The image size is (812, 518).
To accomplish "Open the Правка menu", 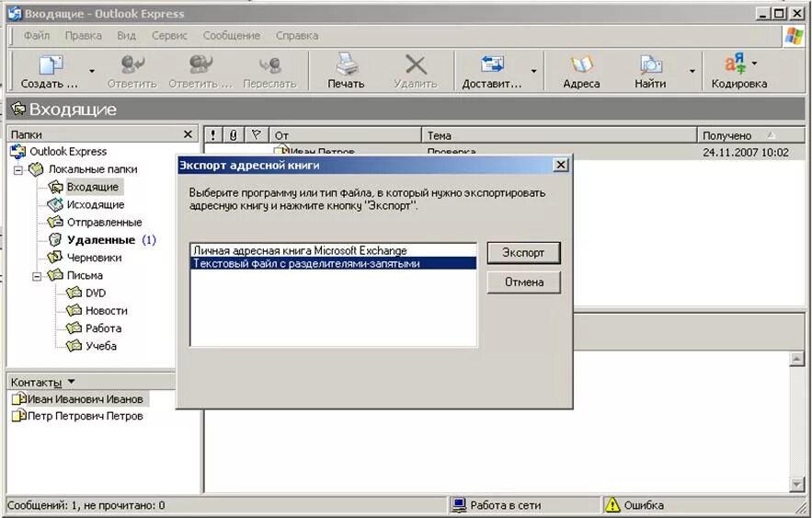I will point(84,36).
